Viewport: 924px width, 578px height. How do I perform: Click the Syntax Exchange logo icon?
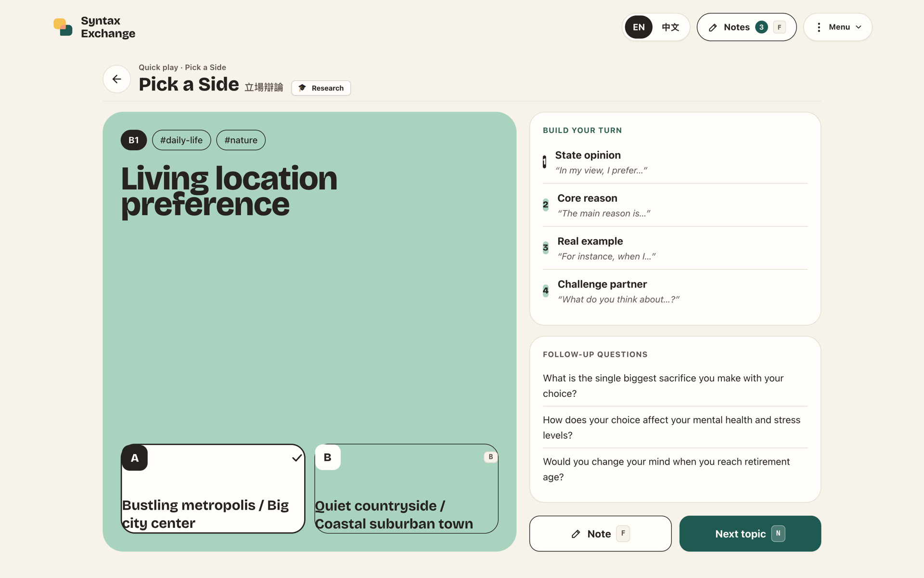[x=63, y=27]
